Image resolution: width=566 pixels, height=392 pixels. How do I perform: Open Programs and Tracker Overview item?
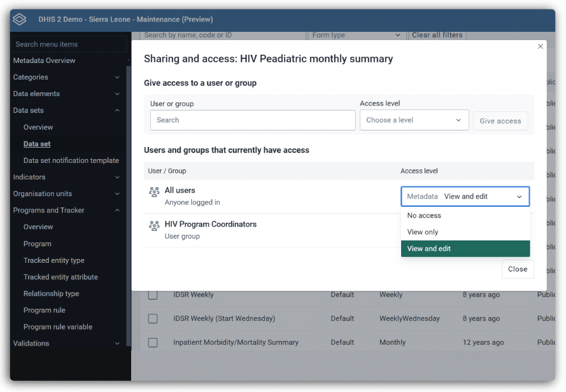(38, 227)
